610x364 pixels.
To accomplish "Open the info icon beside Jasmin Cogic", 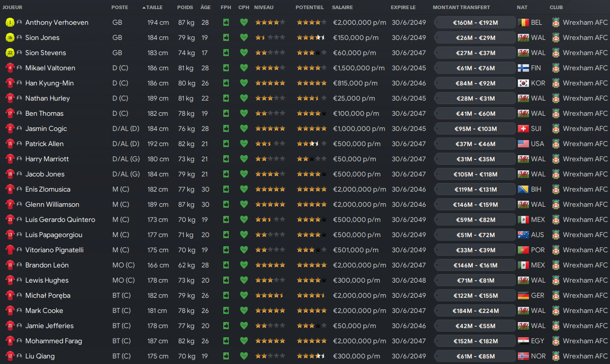I will (x=19, y=128).
